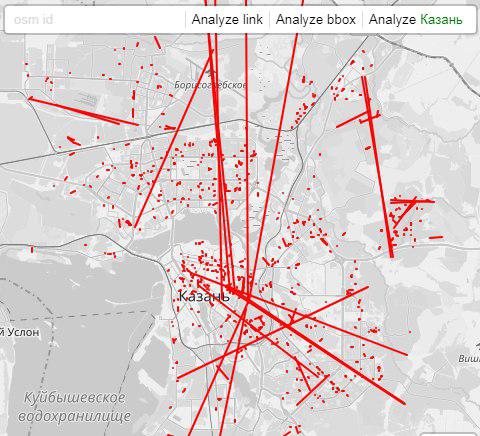Click the Казань city label on the map

(x=204, y=296)
